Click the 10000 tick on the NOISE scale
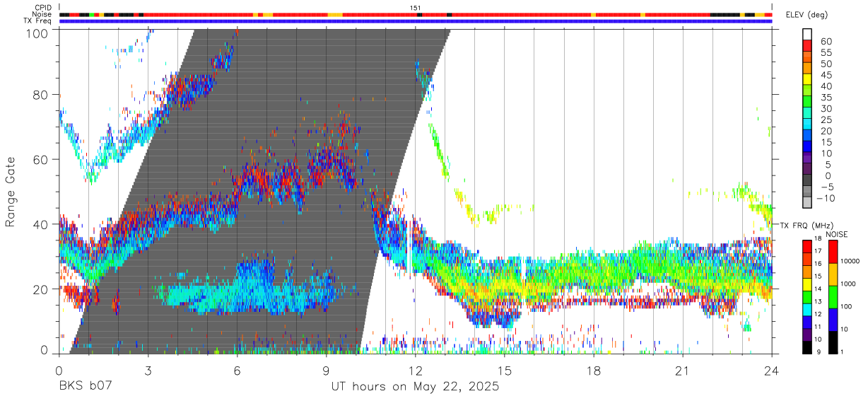The height and width of the screenshot is (401, 868). coord(851,262)
